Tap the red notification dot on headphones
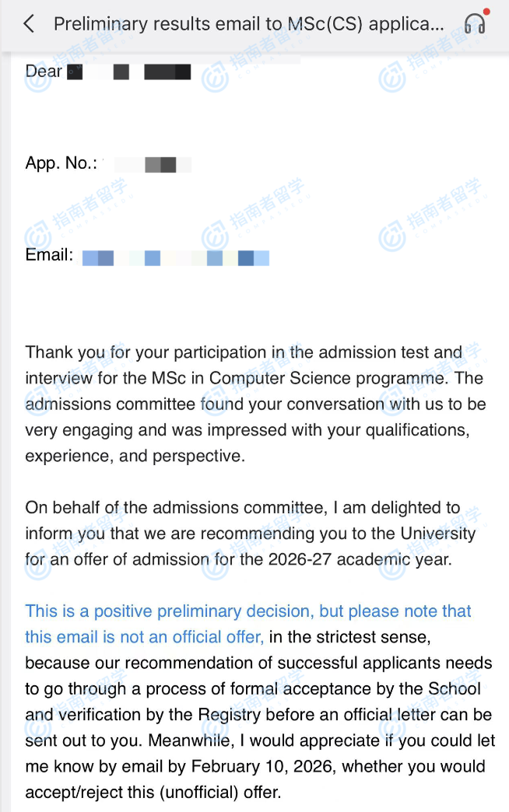 point(486,12)
